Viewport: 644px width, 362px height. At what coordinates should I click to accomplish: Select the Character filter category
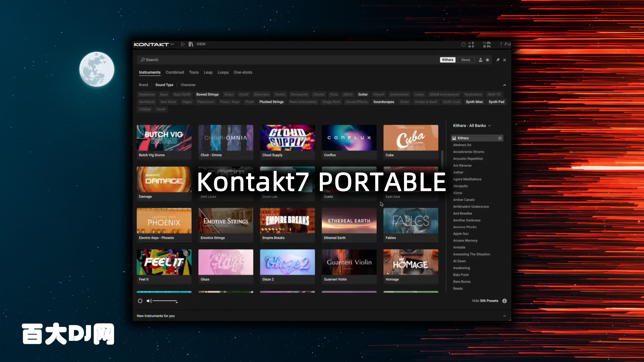[x=188, y=85]
